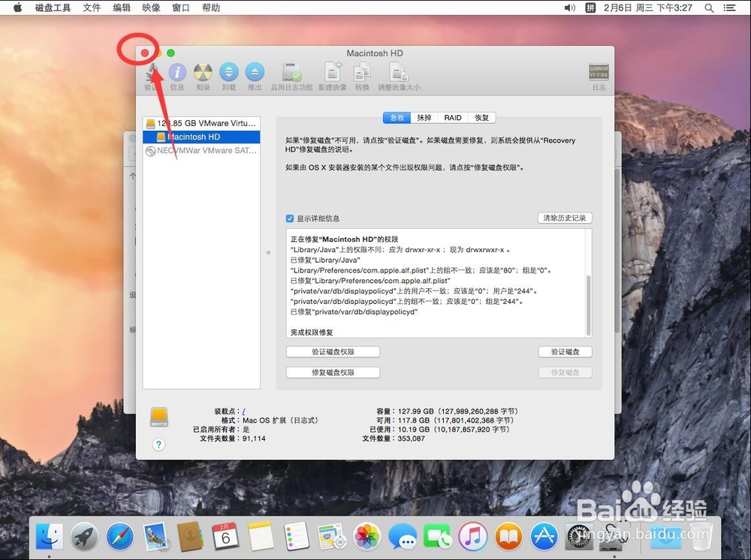The width and height of the screenshot is (751, 560).
Task: Click the help question mark icon
Action: pyautogui.click(x=158, y=444)
